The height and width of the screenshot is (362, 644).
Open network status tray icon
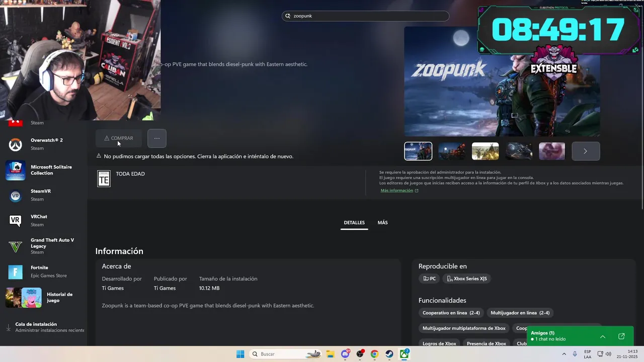point(600,354)
